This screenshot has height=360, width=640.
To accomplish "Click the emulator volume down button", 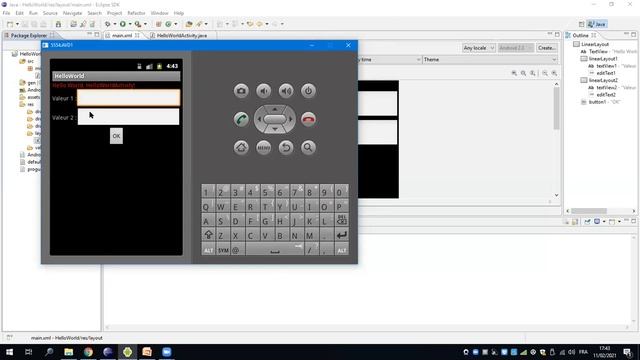I will click(264, 91).
